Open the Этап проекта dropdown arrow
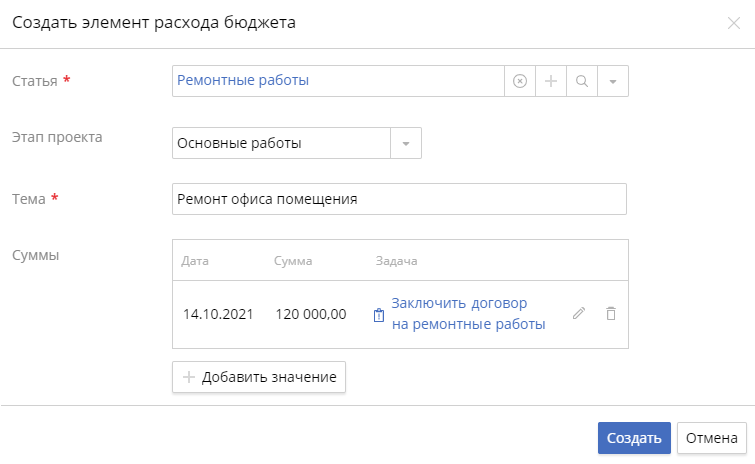This screenshot has height=464, width=755. (x=406, y=144)
